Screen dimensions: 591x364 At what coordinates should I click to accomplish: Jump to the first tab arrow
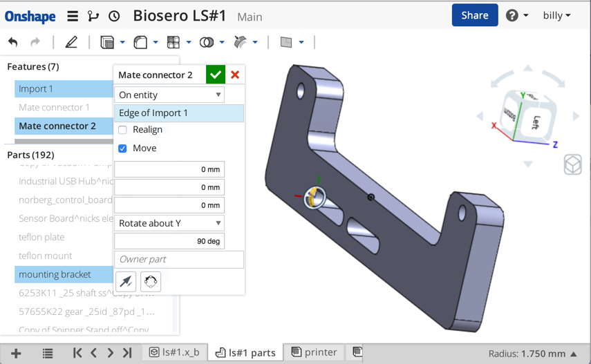coord(77,353)
